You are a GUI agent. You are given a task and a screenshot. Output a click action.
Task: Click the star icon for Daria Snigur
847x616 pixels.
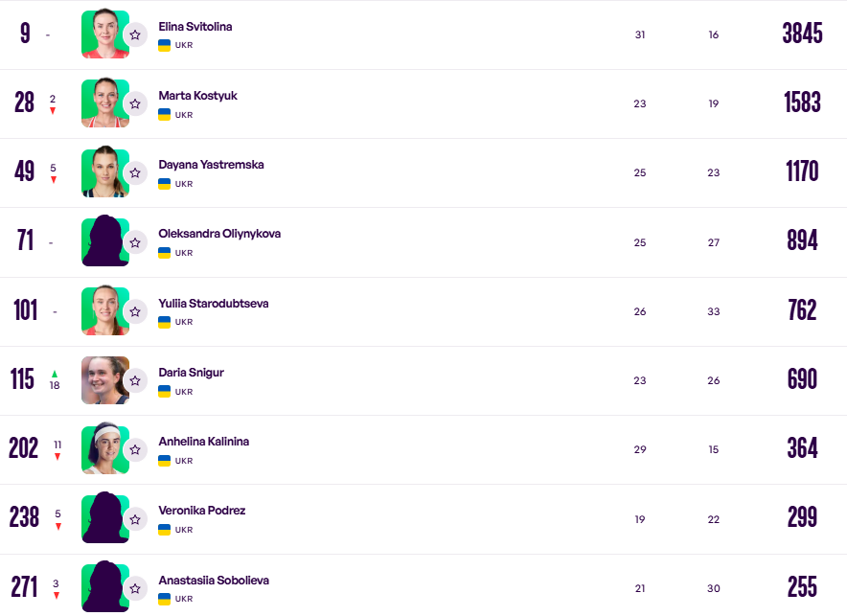(x=135, y=380)
